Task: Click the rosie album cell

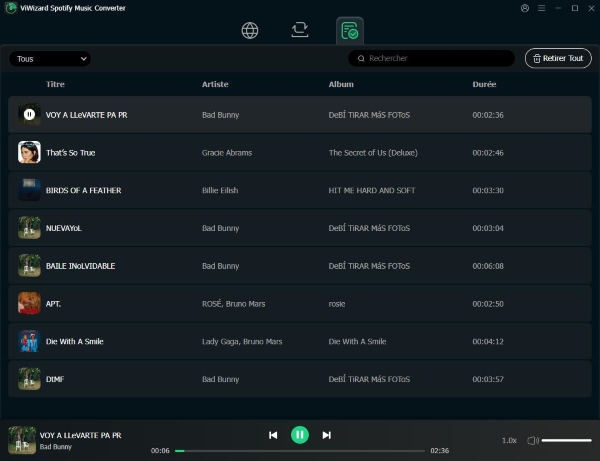Action: pyautogui.click(x=337, y=304)
